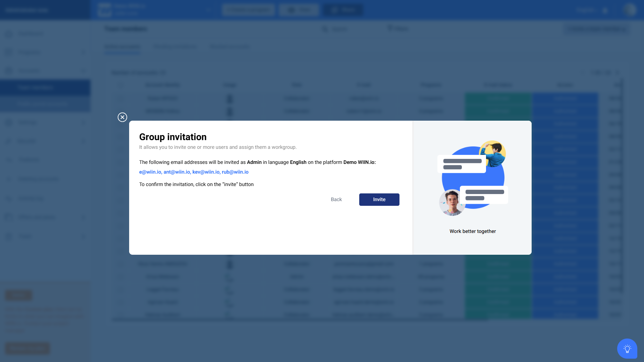Click the lower chat bubble card illustration
Viewport: 644px width, 362px height.
point(484,195)
